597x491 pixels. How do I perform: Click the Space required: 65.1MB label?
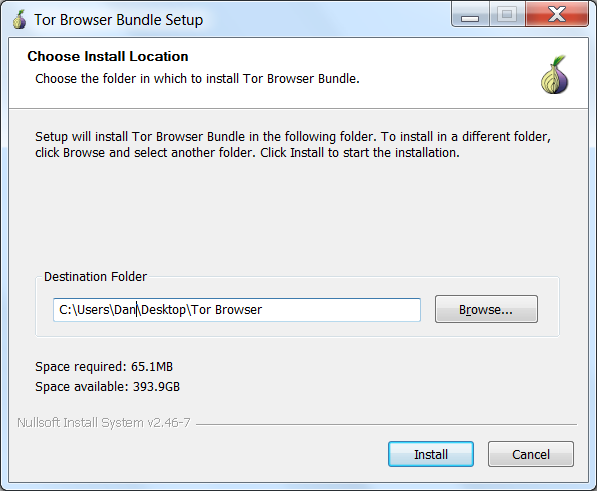coord(104,367)
